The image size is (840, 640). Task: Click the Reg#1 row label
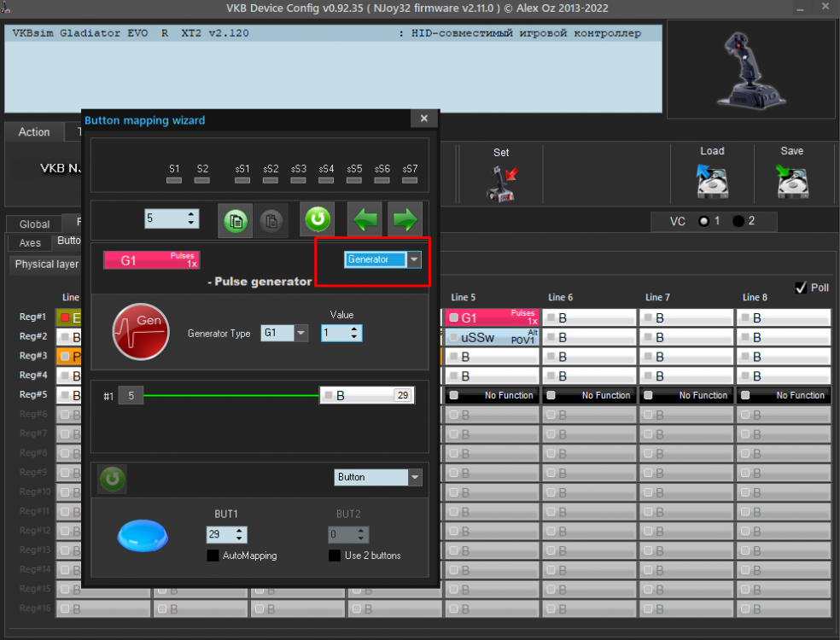tap(32, 317)
